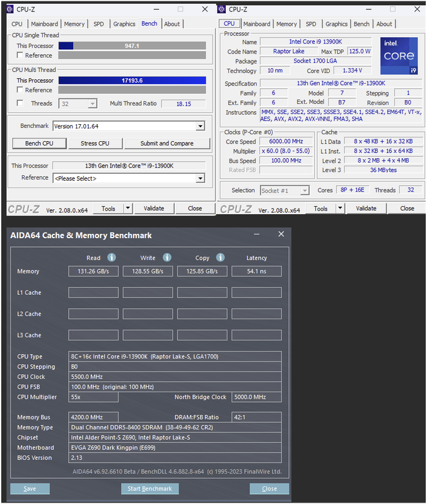The image size is (427, 504).
Task: Open SPD tab in Bench window
Action: 99,24
